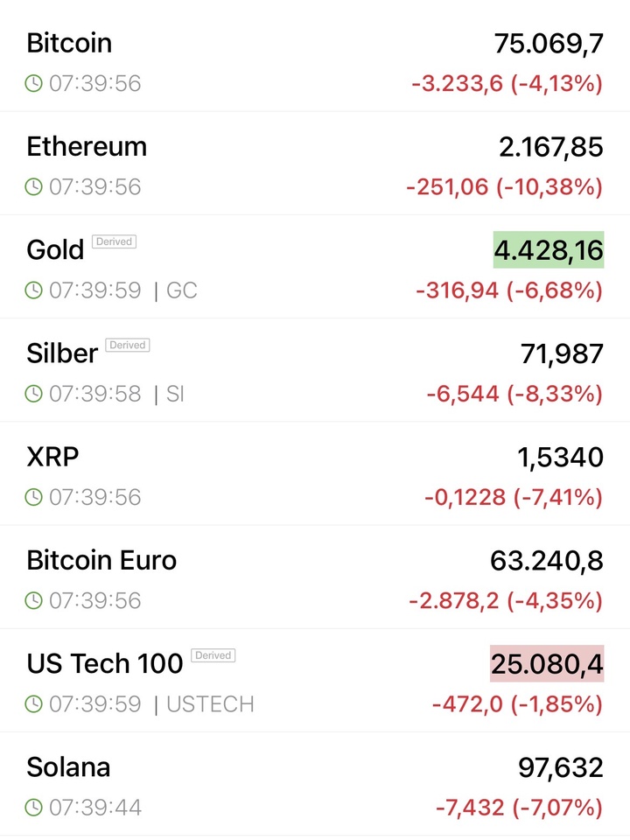Image resolution: width=630 pixels, height=840 pixels.
Task: Select the green highlighted Gold price 4.428,16
Action: pos(549,250)
